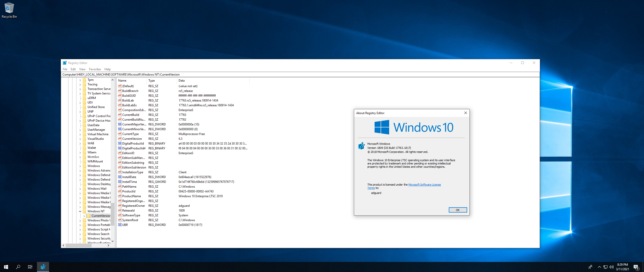Click the DigitalProductId binary value icon
The height and width of the screenshot is (272, 644).
click(x=120, y=143)
